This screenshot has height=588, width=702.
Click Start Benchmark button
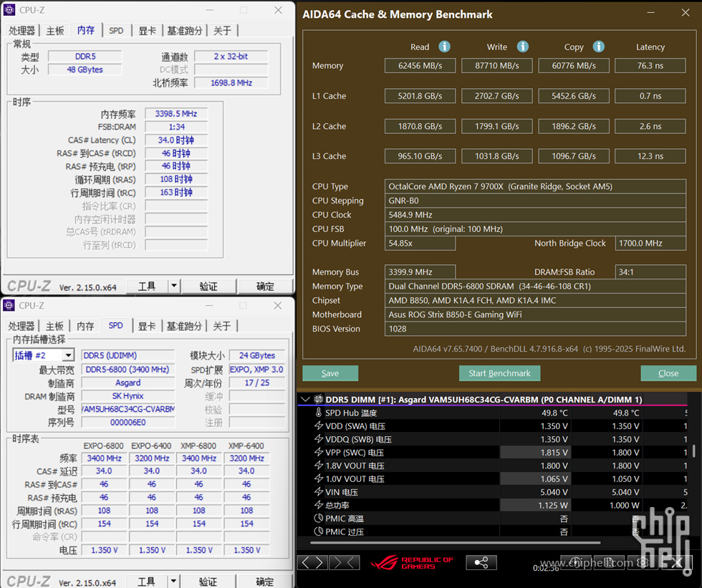pos(499,373)
